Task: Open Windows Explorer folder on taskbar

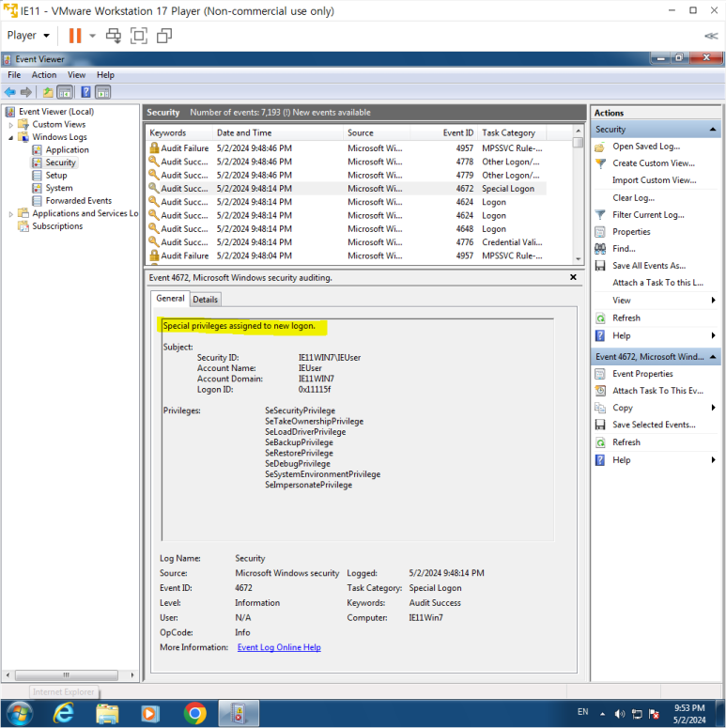Action: click(x=107, y=713)
